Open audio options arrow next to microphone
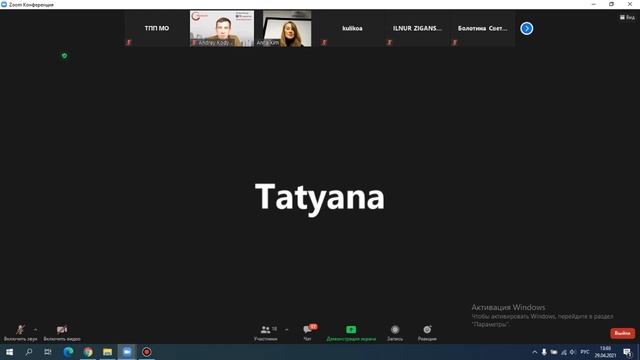 pyautogui.click(x=36, y=329)
